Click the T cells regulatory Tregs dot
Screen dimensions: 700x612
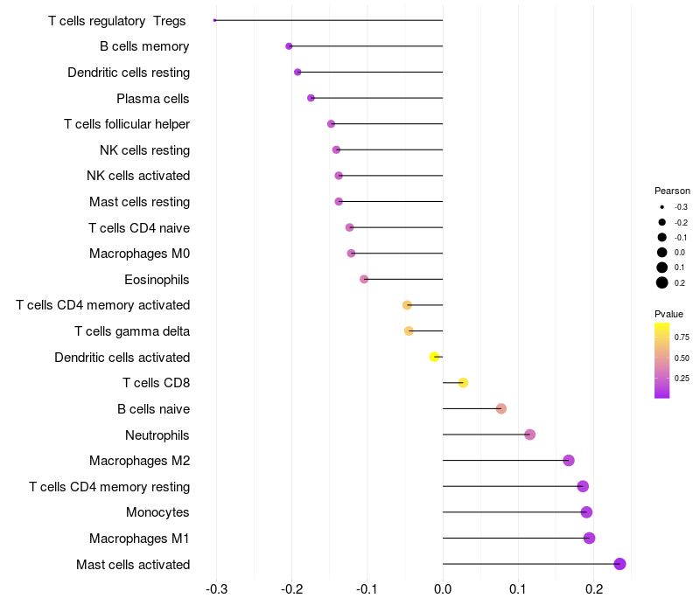pos(214,20)
